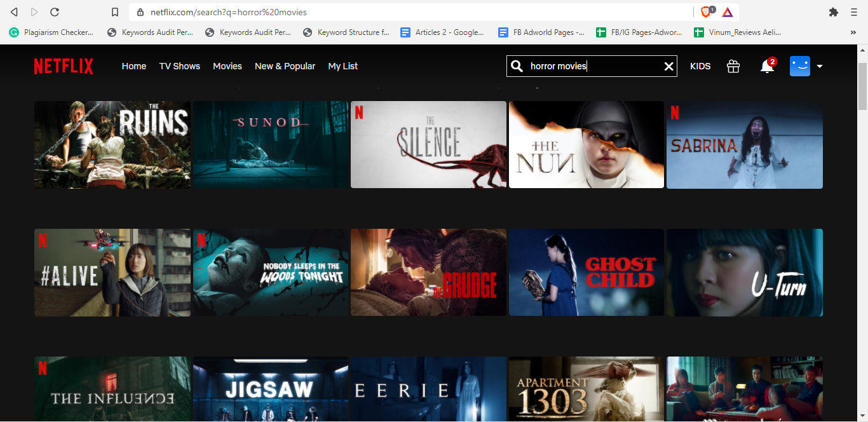This screenshot has width=868, height=422.
Task: Open The Influence movie thumbnail
Action: pos(112,389)
